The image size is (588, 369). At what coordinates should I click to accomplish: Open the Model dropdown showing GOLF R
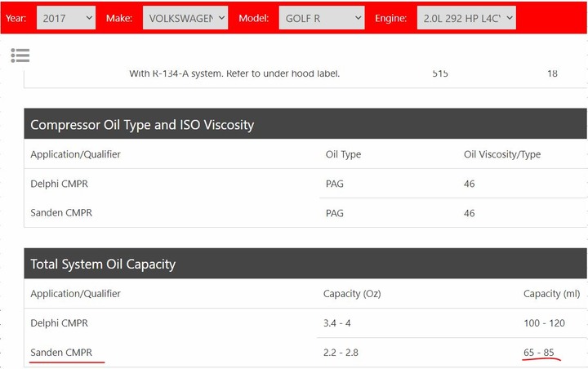pos(322,18)
